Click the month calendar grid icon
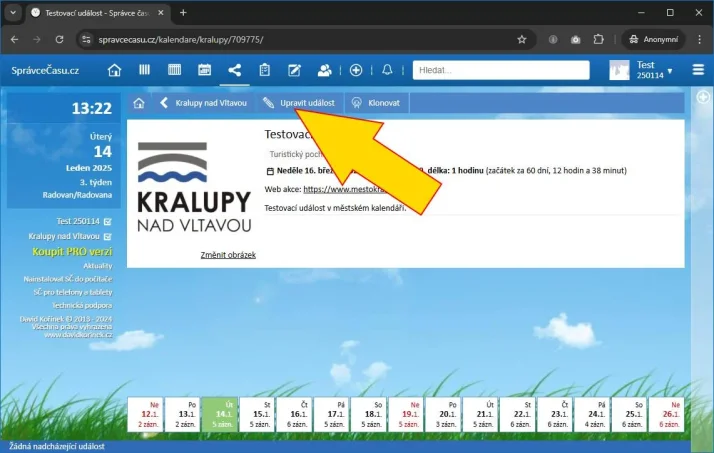Image resolution: width=714 pixels, height=453 pixels. point(174,70)
